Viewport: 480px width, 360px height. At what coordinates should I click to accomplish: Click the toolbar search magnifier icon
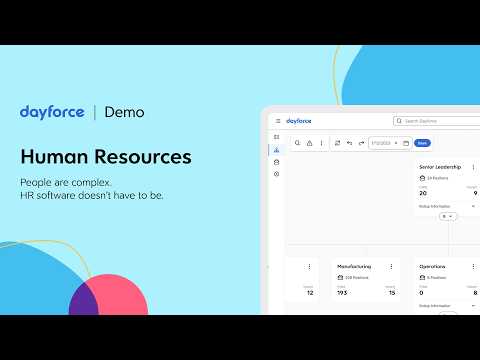coord(297,143)
